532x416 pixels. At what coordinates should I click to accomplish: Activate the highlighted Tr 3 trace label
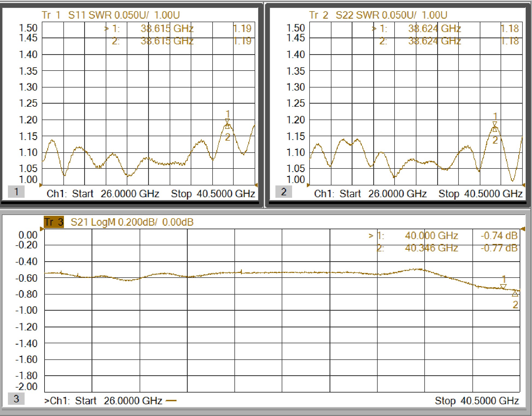54,222
